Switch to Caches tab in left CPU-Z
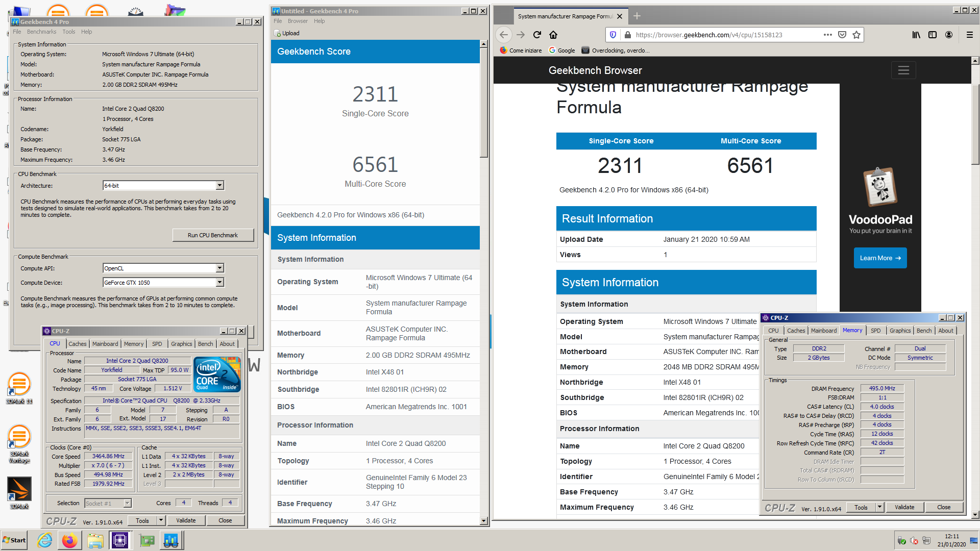 coord(78,344)
